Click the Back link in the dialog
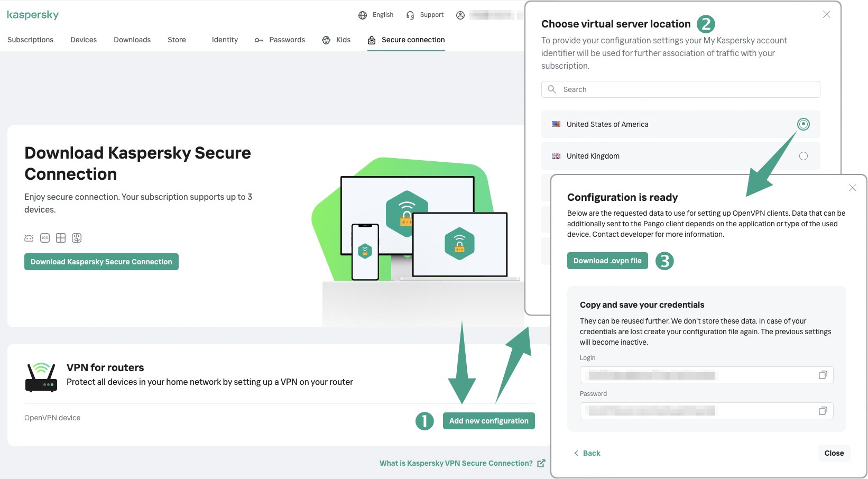Image resolution: width=868 pixels, height=479 pixels. [587, 453]
